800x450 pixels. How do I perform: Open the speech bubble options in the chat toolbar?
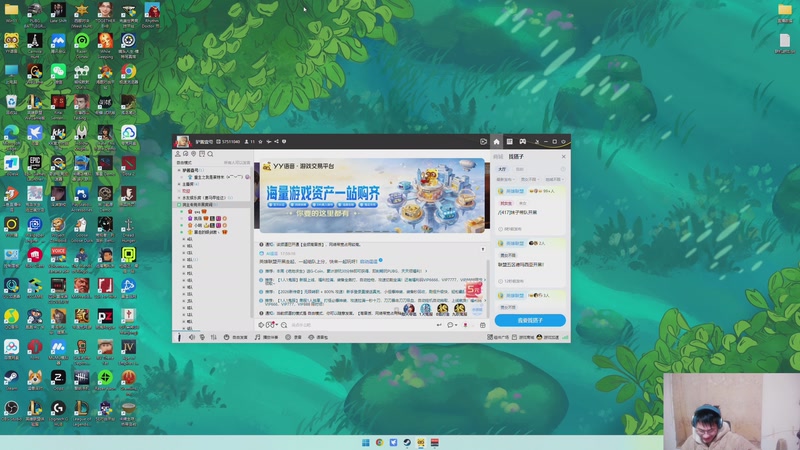451,325
